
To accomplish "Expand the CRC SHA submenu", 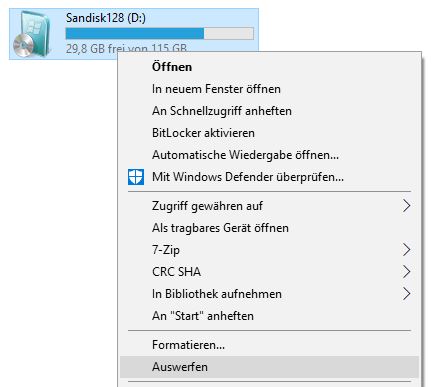I will point(269,272).
